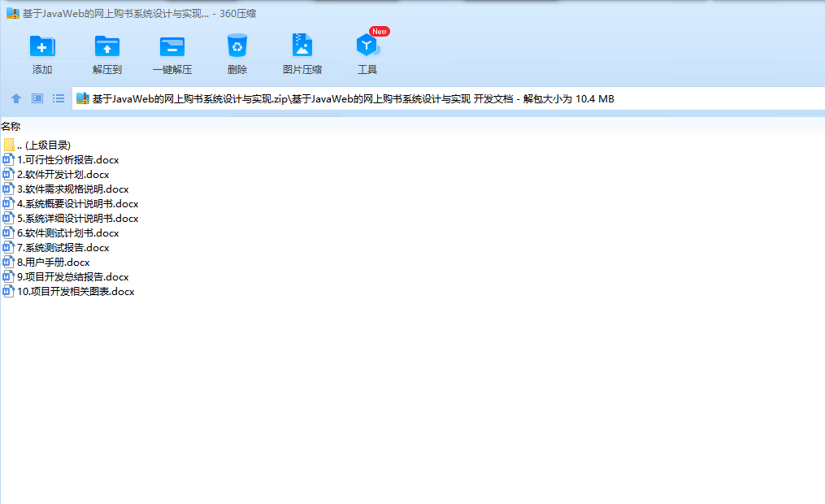Click the 删除 (Delete) trash icon
This screenshot has width=825, height=504.
[237, 46]
